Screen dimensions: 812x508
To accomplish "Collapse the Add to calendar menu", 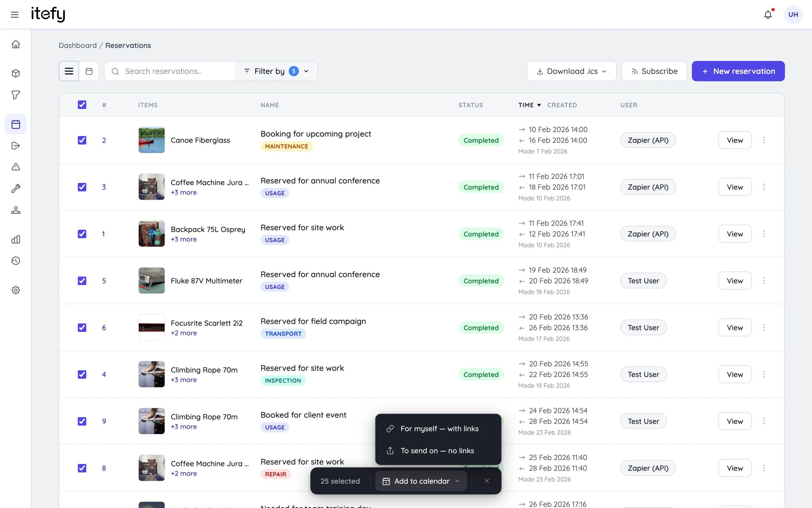I will click(x=421, y=481).
